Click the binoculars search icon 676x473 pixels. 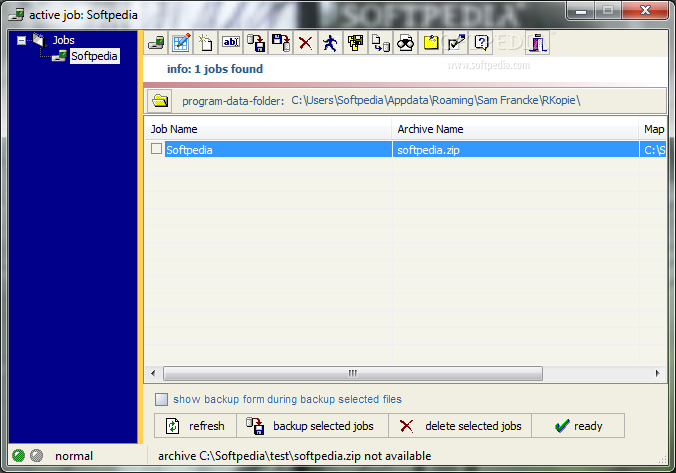click(x=406, y=43)
